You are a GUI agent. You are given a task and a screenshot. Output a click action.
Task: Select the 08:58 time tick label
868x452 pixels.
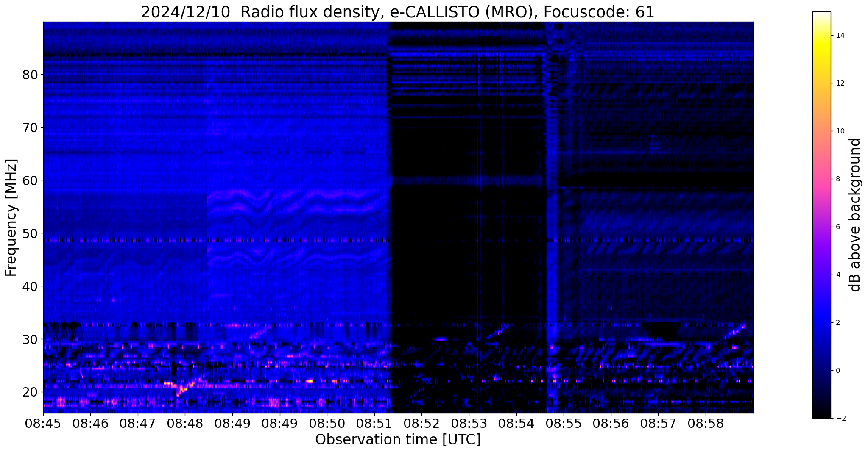(706, 423)
